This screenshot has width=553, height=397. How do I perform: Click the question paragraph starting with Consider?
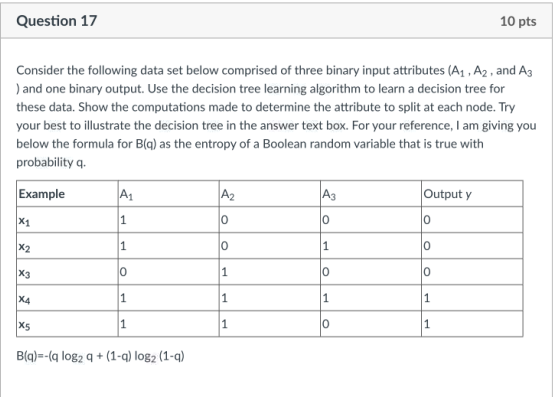(276, 116)
